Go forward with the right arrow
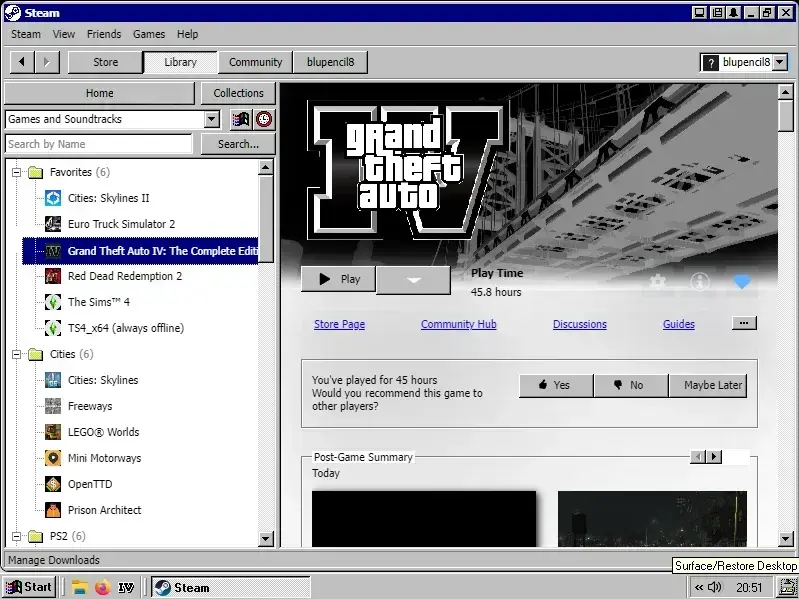The image size is (799, 599). [47, 62]
